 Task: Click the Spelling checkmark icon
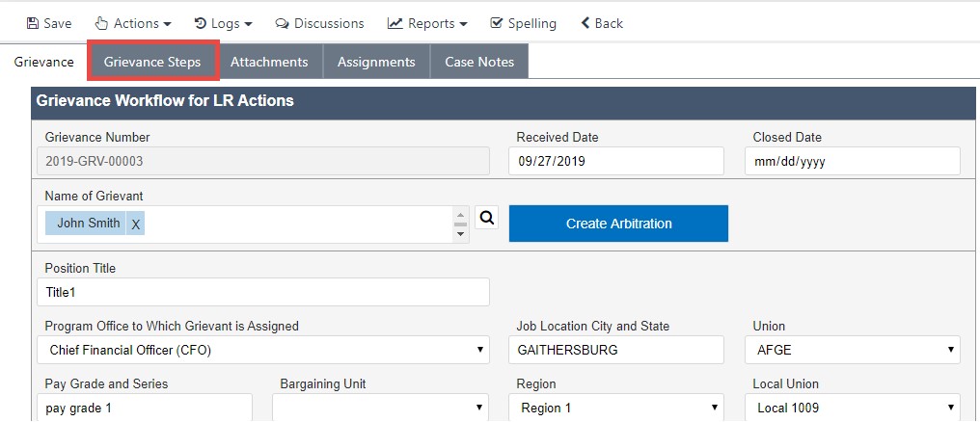496,24
